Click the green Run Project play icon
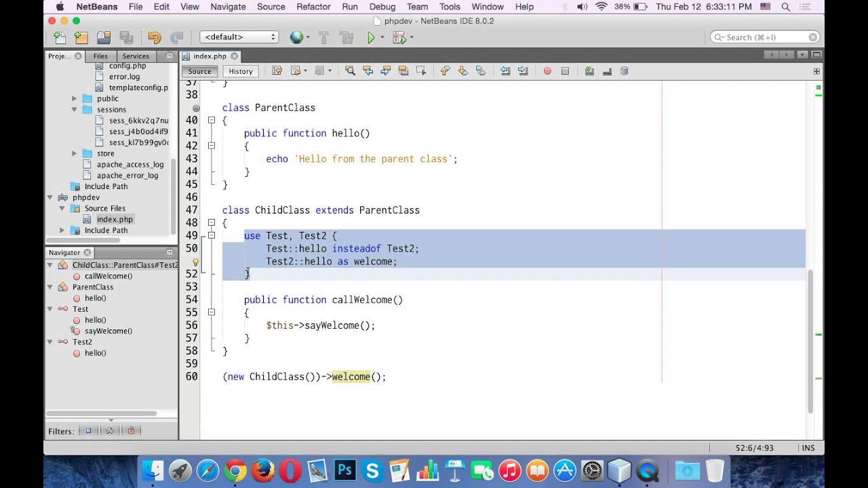This screenshot has width=868, height=488. click(371, 38)
